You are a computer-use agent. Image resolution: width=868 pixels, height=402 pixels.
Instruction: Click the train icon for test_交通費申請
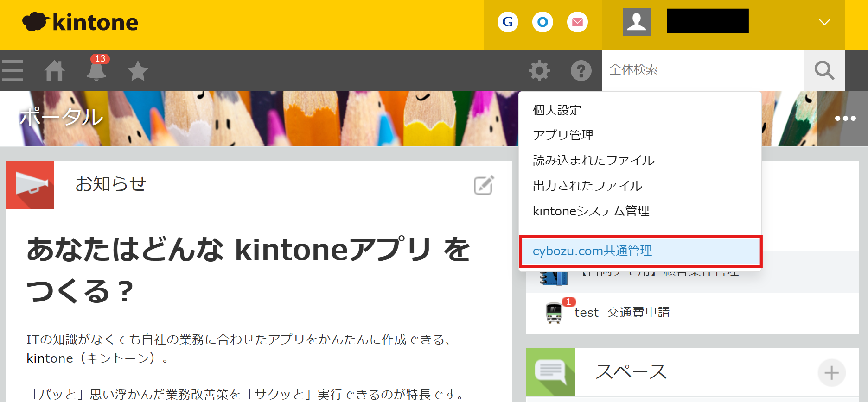pyautogui.click(x=554, y=313)
